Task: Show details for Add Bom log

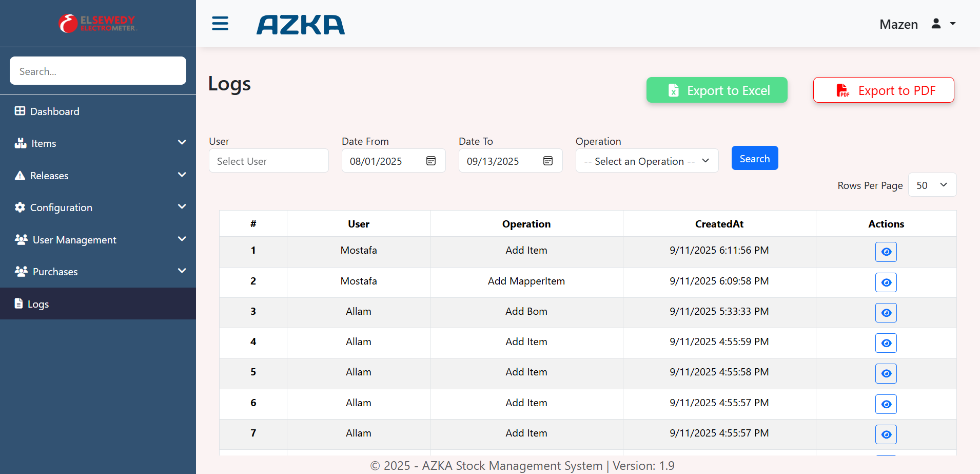Action: [x=886, y=313]
